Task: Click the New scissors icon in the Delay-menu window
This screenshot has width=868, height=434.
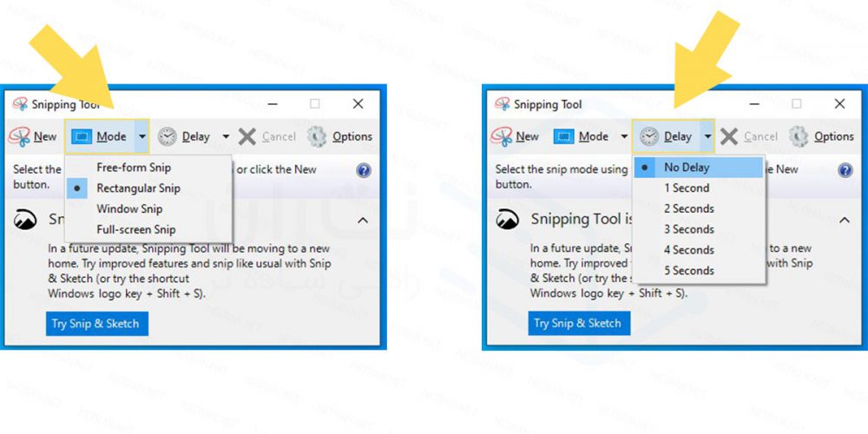Action: click(502, 136)
